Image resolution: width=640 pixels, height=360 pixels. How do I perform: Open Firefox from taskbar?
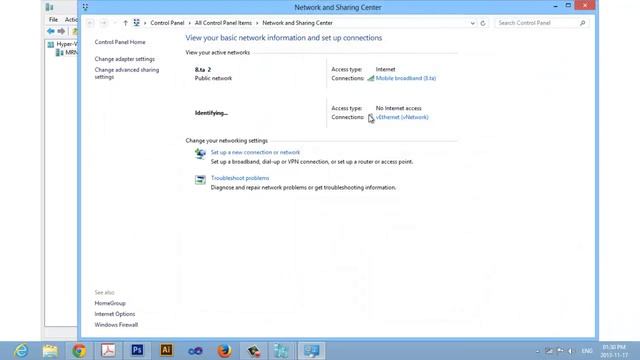click(x=224, y=351)
